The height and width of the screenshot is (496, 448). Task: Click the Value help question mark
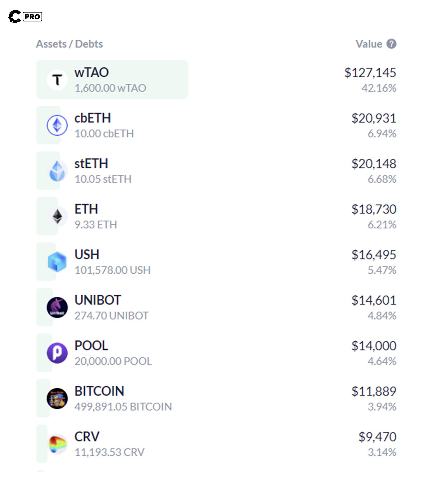coord(391,44)
